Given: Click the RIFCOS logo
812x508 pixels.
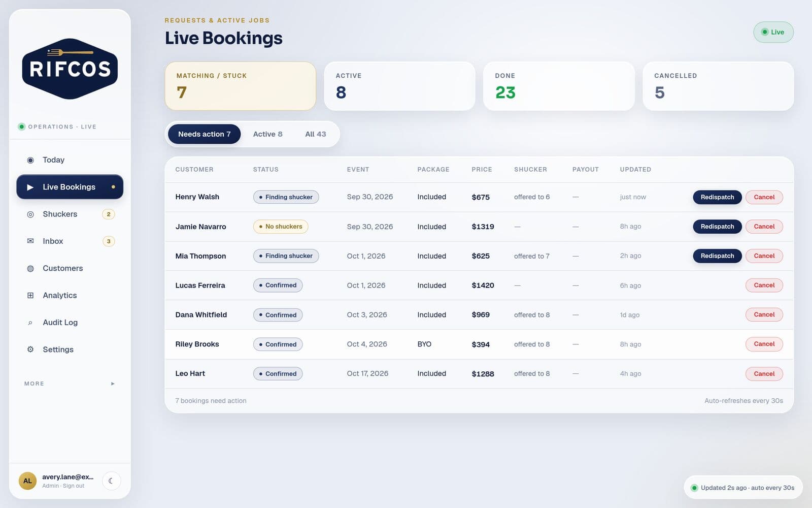Looking at the screenshot, I should tap(70, 69).
